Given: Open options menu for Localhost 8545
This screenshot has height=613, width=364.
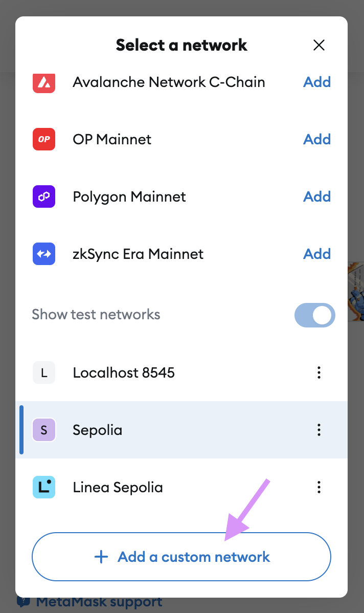Looking at the screenshot, I should click(x=319, y=373).
